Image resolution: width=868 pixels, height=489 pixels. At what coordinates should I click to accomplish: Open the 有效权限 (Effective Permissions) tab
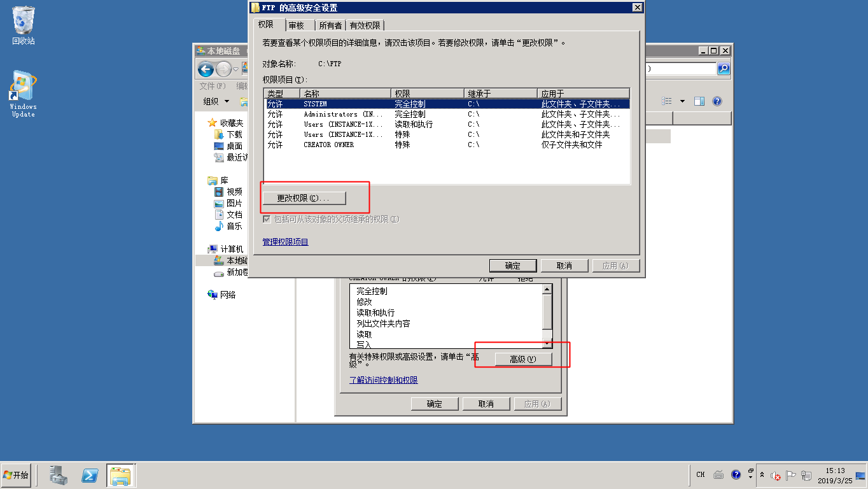click(x=365, y=25)
